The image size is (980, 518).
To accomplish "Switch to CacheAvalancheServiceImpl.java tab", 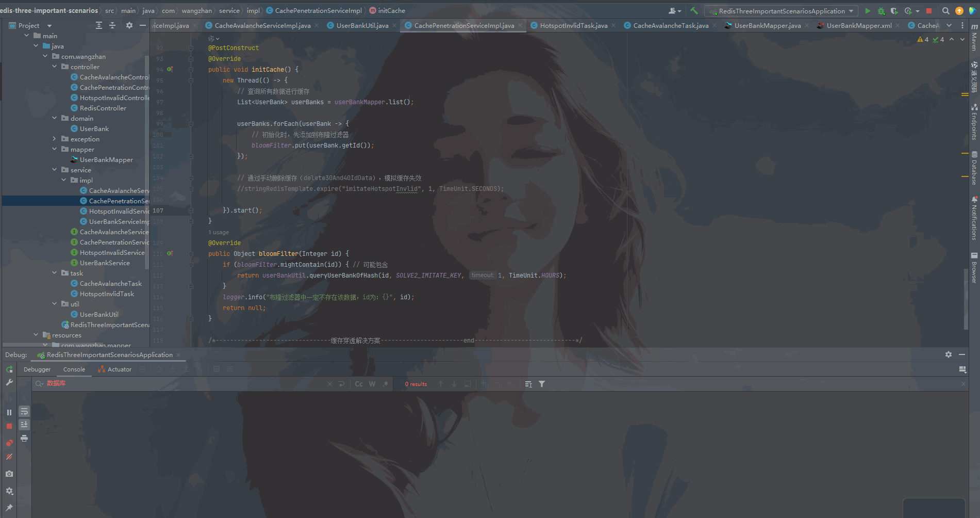I will 262,25.
